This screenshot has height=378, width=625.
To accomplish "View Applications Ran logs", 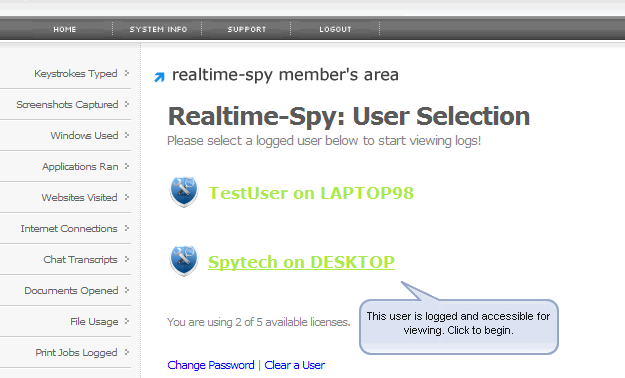I will [x=80, y=167].
